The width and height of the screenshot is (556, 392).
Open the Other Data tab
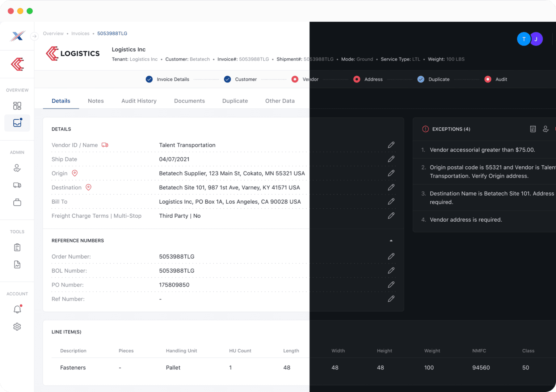(x=280, y=101)
